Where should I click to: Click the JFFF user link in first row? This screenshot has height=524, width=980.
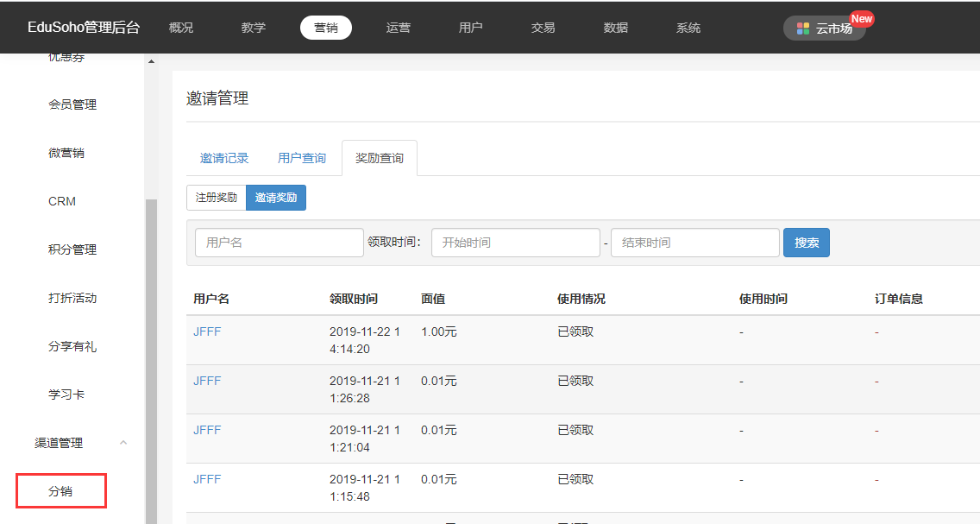(x=207, y=331)
